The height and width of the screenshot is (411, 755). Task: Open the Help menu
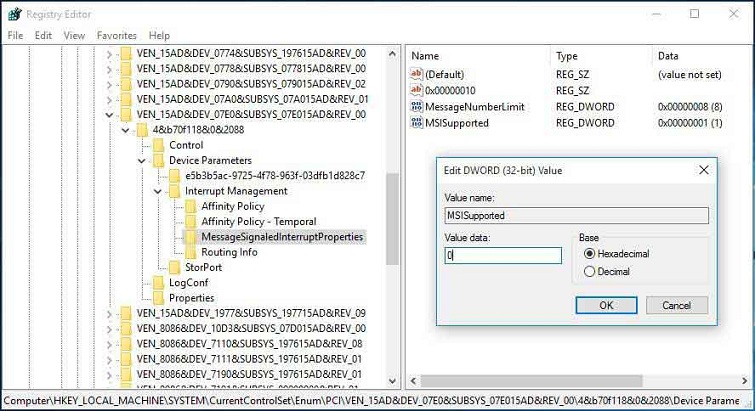coord(159,36)
